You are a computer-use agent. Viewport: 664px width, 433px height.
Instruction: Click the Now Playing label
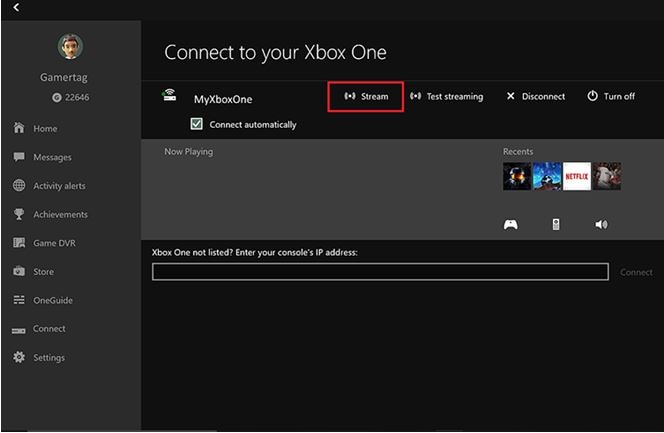(189, 152)
